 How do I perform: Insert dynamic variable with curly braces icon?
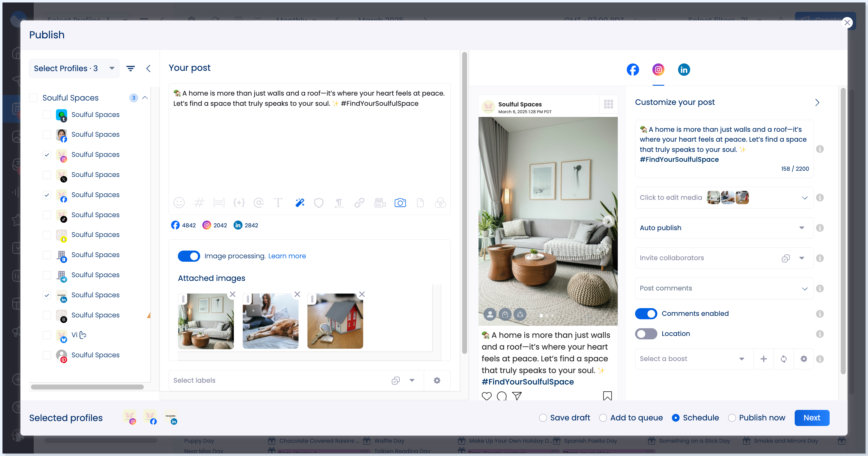tap(239, 203)
